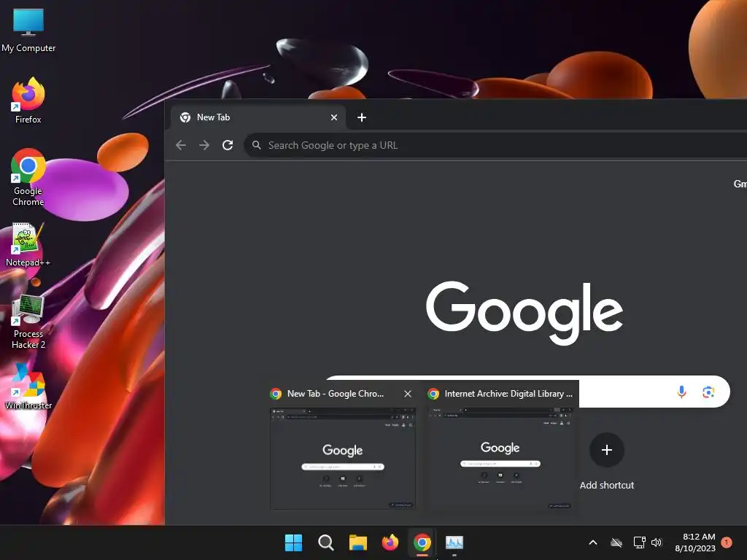Show hidden tray icons chevron

tap(593, 542)
